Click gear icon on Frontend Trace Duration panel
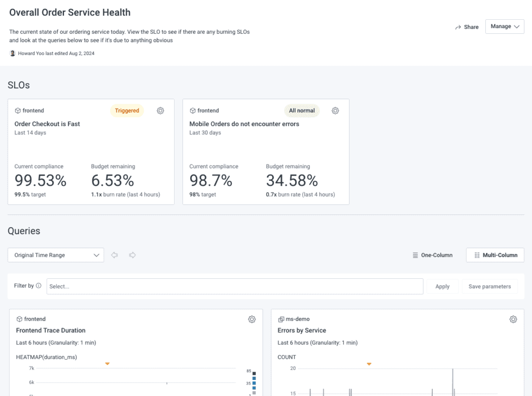Screen dimensions: 532x396 point(252,319)
